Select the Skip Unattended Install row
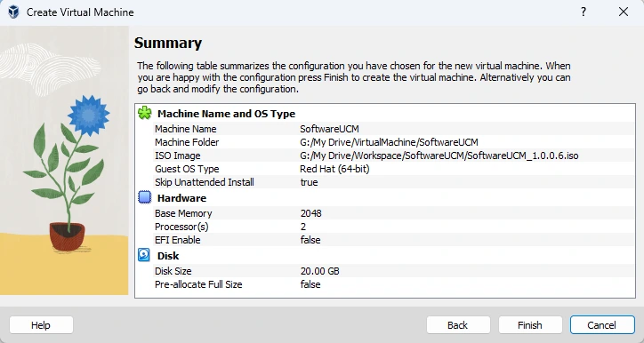Screen dimensions: 644x343 click(x=393, y=182)
